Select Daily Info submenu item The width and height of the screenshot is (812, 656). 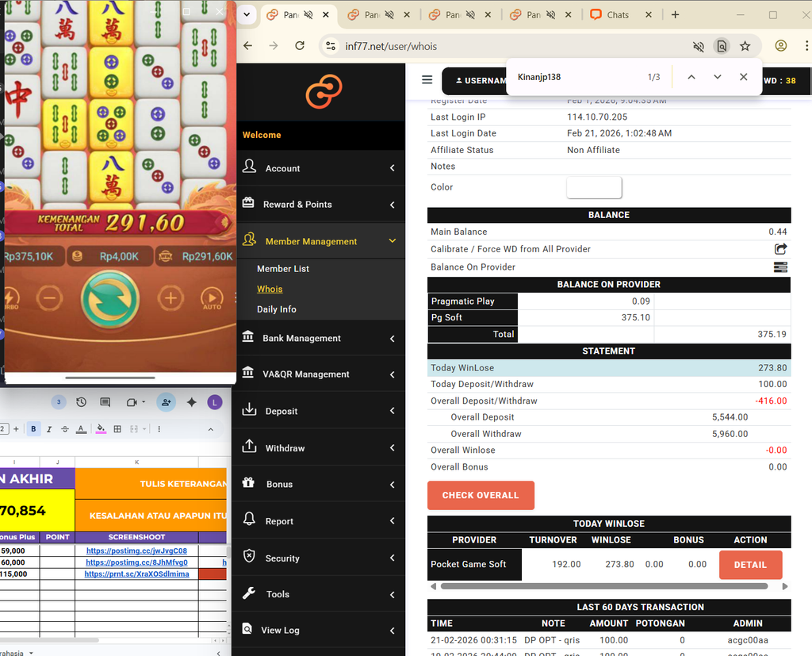click(277, 309)
